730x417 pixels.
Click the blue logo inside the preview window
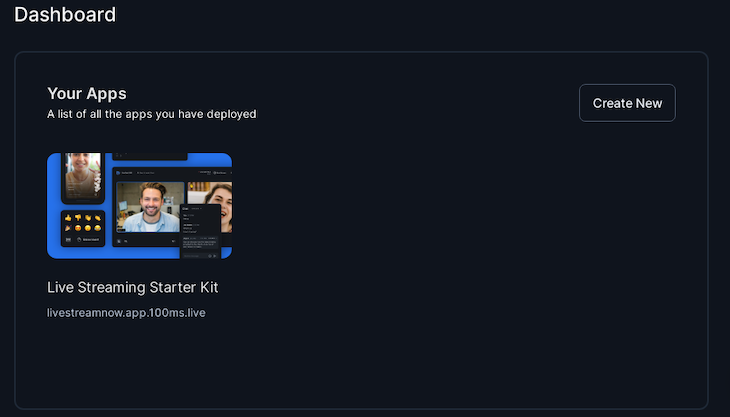[x=118, y=173]
